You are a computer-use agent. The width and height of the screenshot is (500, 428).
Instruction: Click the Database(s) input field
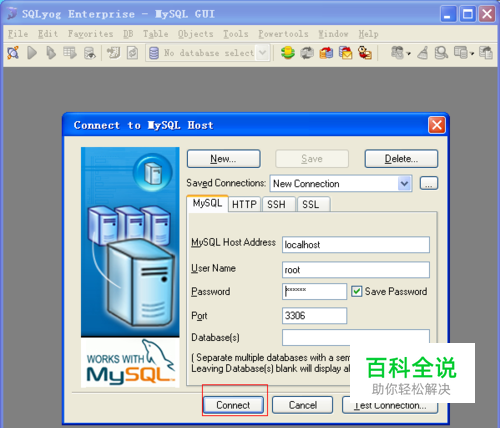[356, 337]
